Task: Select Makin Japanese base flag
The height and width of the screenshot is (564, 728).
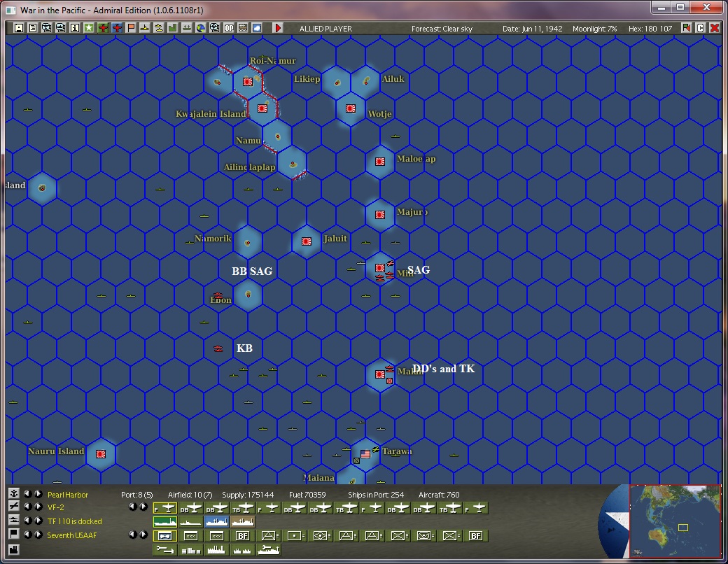Action: tap(380, 374)
